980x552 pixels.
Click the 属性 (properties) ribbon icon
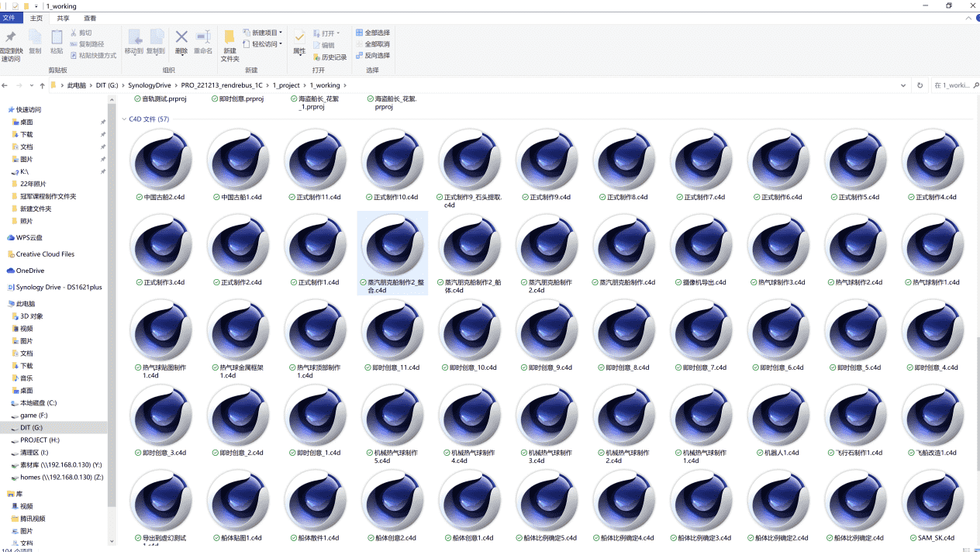tap(299, 37)
